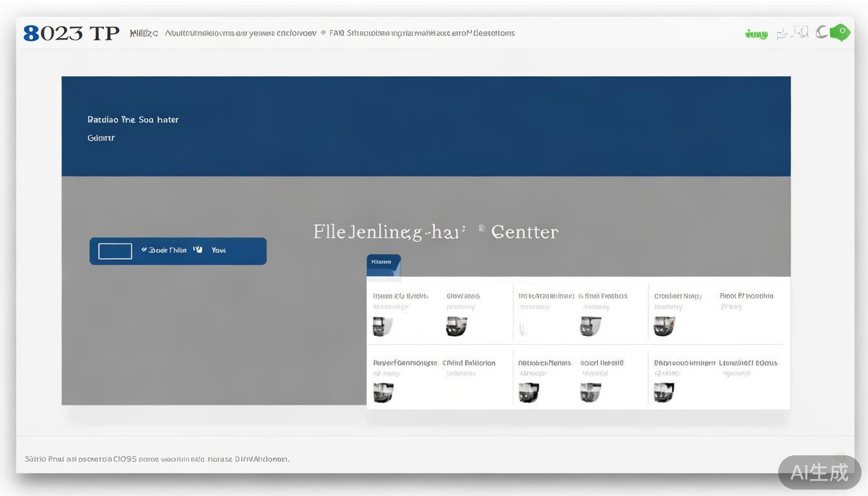Click the green text badge in header

[756, 34]
